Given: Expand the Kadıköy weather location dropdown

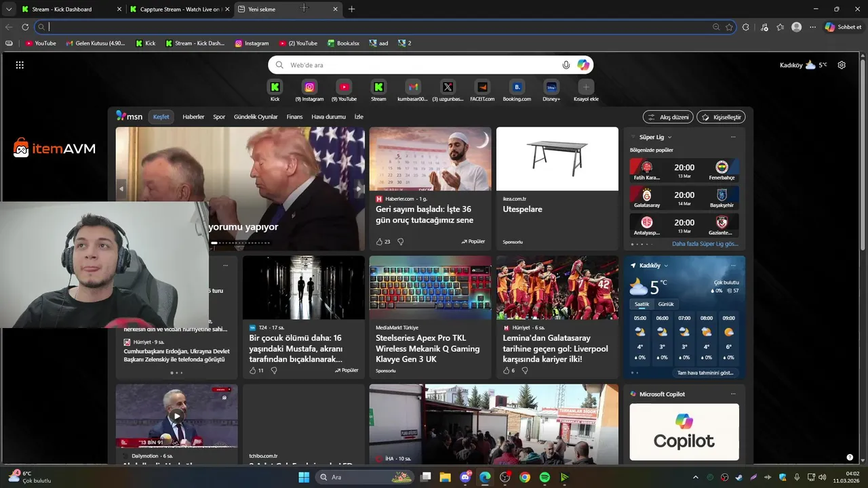Looking at the screenshot, I should point(666,266).
